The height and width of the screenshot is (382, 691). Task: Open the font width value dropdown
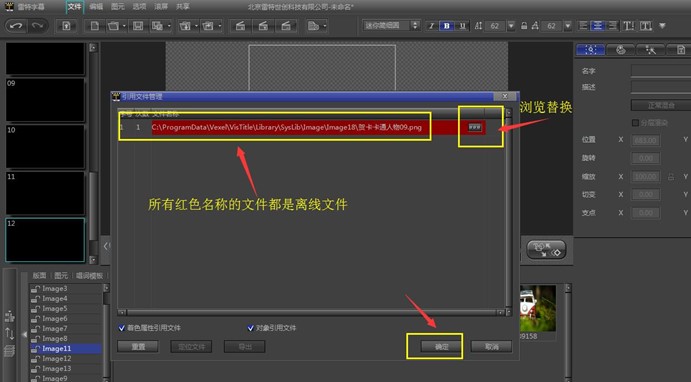(568, 26)
